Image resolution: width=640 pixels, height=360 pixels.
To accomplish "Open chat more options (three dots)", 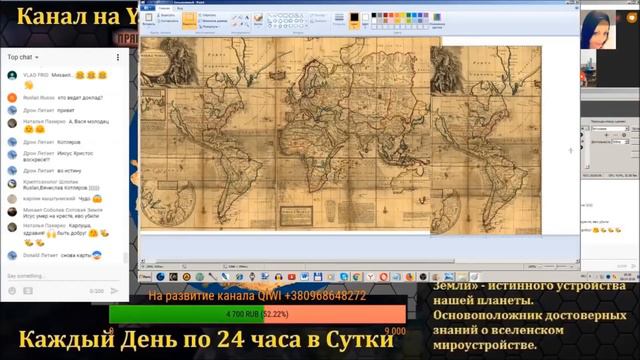I will [x=118, y=57].
